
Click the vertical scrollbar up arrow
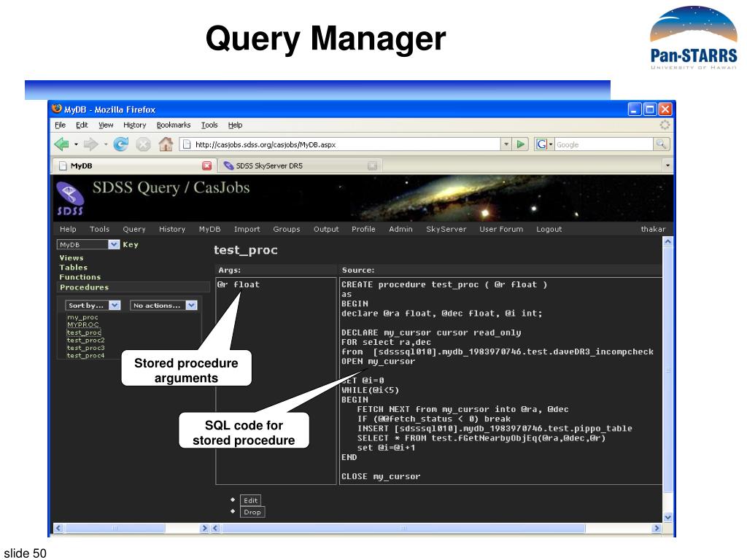point(668,242)
